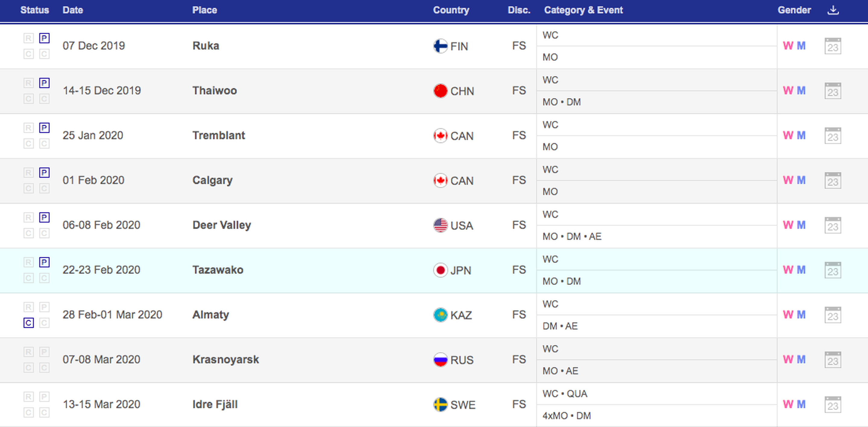Select the blue M gender link for Calgary
This screenshot has height=427, width=868.
pos(801,180)
